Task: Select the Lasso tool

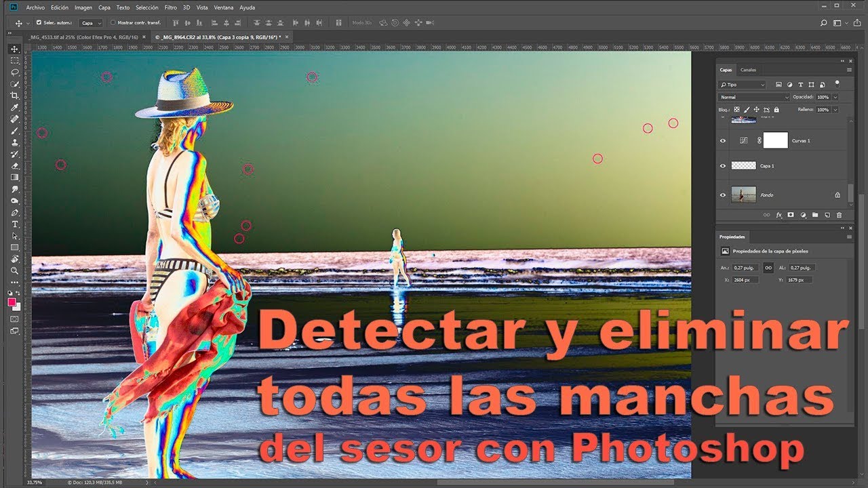Action: click(x=15, y=72)
